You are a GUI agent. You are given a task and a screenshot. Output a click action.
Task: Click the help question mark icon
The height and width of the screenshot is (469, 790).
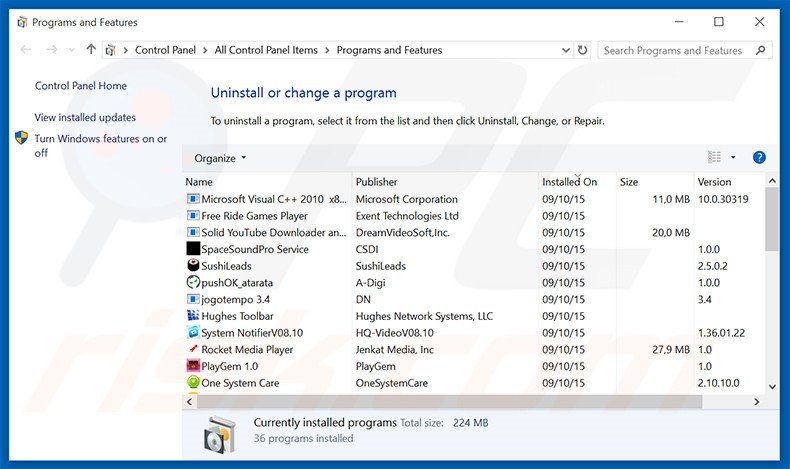759,158
